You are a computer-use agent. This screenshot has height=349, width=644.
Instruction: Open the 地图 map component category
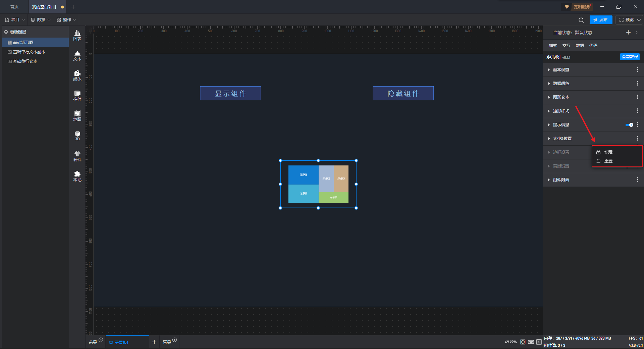click(x=77, y=116)
